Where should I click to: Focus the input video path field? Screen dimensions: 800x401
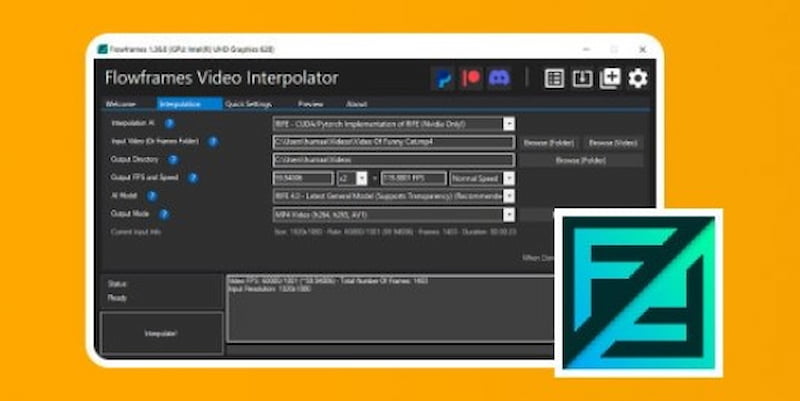394,142
